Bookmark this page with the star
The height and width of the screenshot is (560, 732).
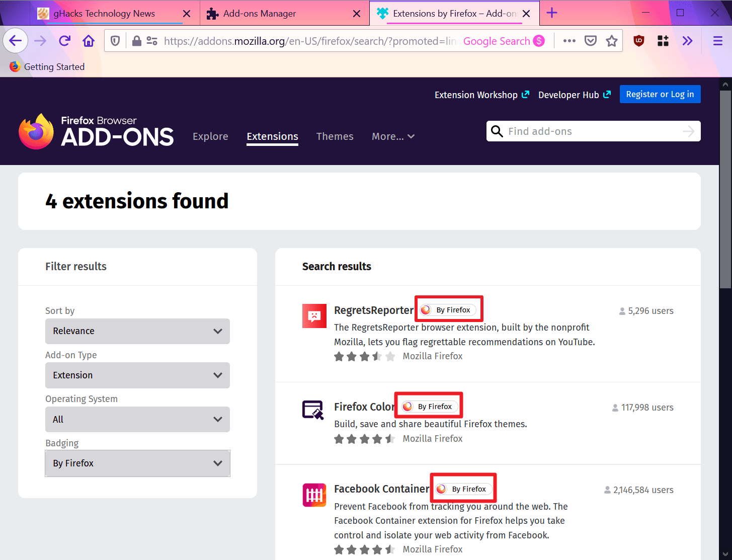click(x=612, y=41)
